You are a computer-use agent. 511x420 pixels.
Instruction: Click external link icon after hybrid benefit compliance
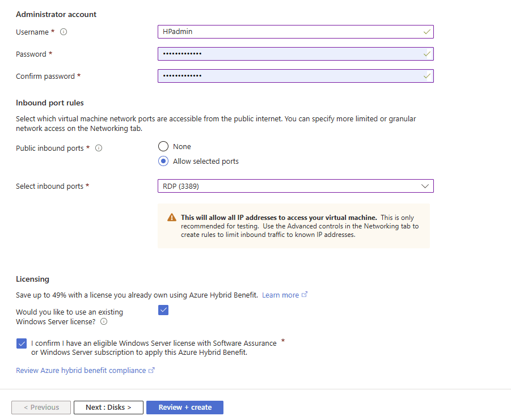coord(151,371)
